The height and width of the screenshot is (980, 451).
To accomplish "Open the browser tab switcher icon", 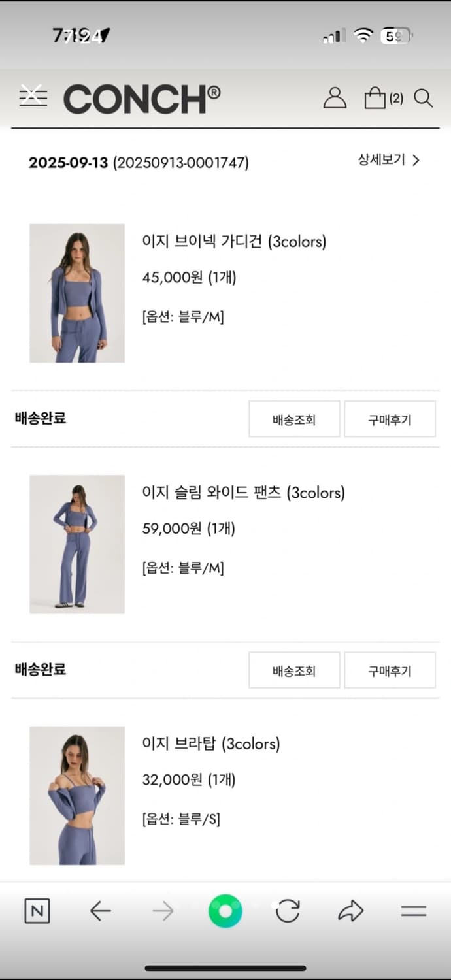I will [x=414, y=911].
